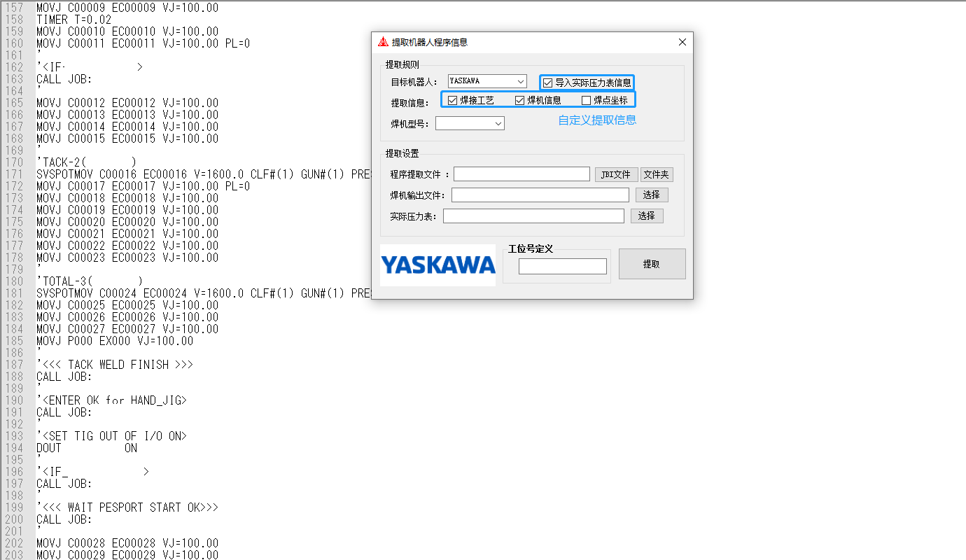Open the 目标机器人 dropdown showing YASKAWA
Screen dimensions: 966x560
[486, 81]
